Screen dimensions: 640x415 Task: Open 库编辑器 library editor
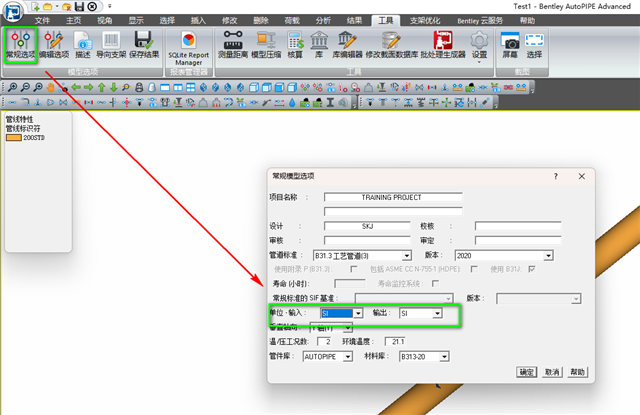tap(347, 44)
